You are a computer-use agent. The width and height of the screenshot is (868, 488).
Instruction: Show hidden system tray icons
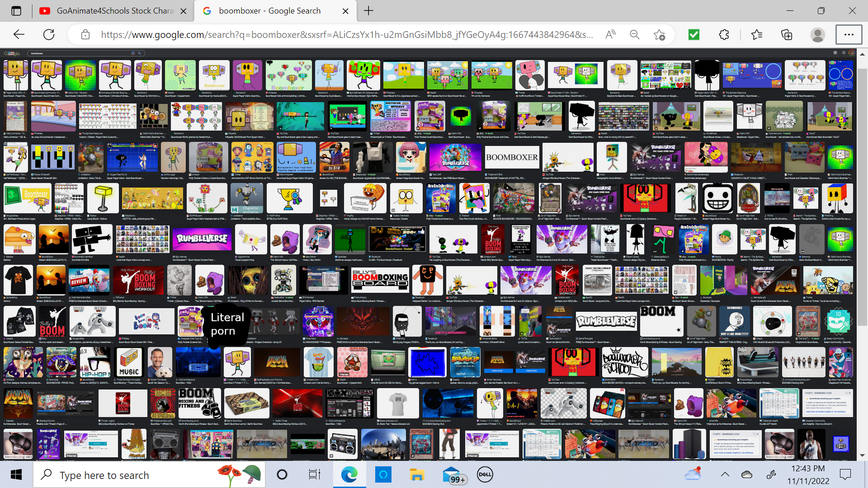(x=725, y=474)
